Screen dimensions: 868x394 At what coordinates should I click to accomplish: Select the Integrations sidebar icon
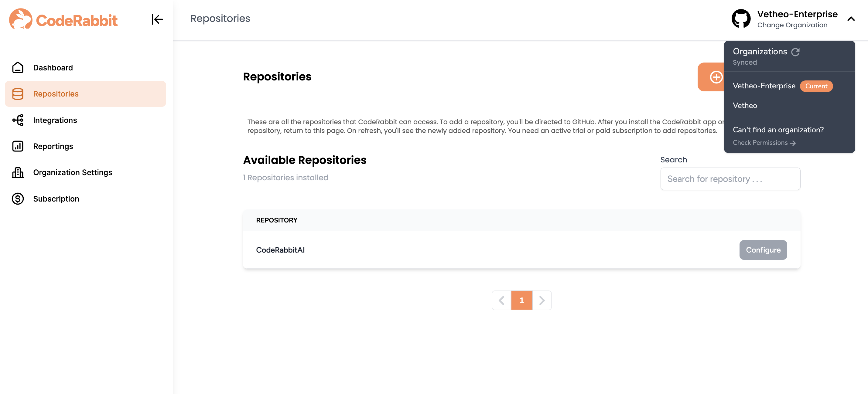click(x=18, y=119)
